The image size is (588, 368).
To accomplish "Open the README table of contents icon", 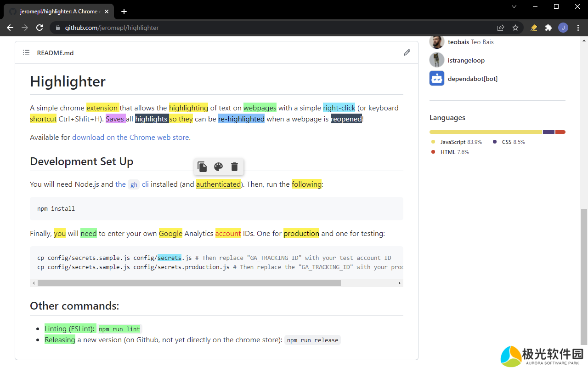I will click(x=26, y=52).
